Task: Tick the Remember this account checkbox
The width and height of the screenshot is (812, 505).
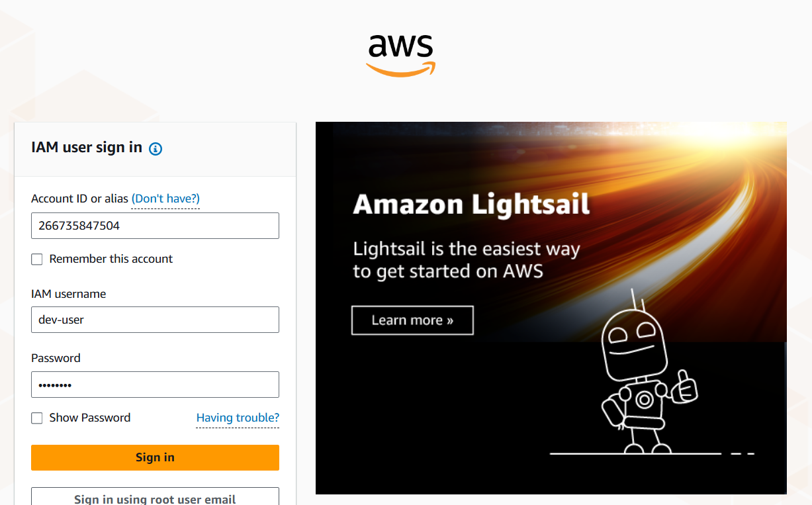Action: coord(37,259)
